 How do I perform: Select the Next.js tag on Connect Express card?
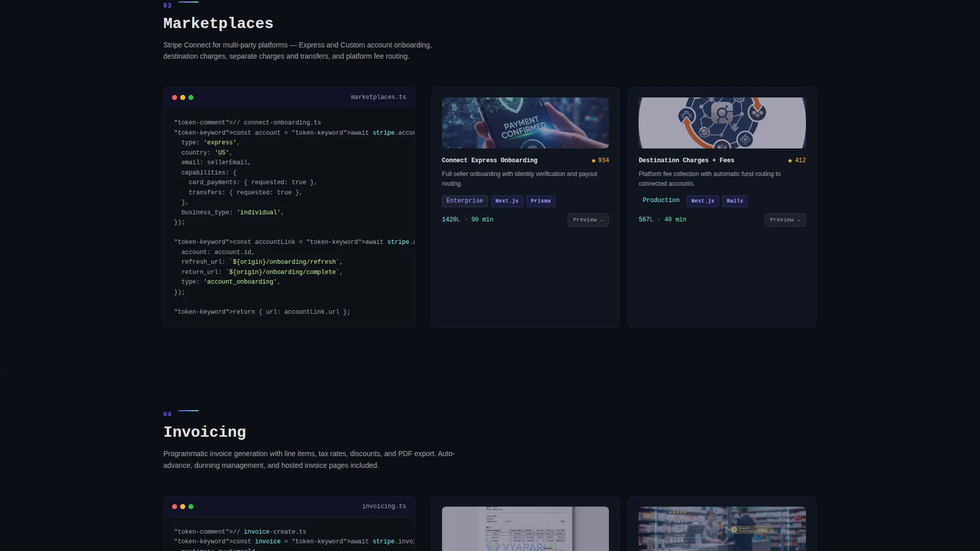tap(507, 201)
